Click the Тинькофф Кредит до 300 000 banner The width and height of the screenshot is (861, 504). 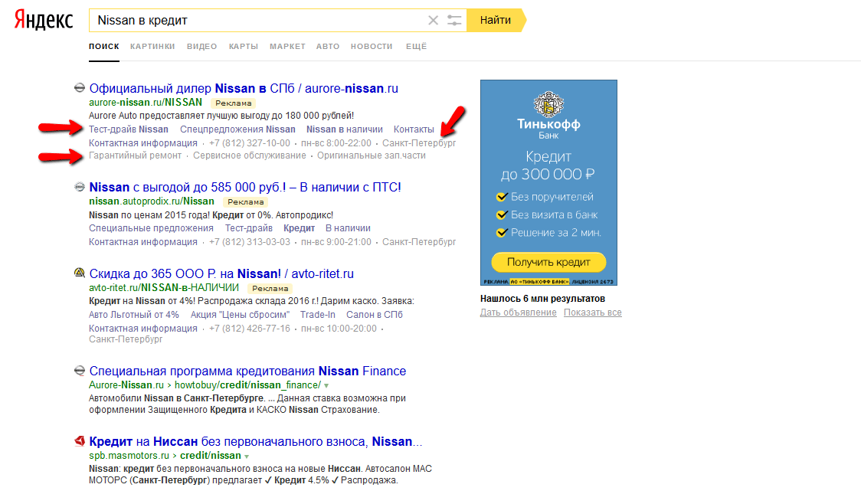[548, 182]
